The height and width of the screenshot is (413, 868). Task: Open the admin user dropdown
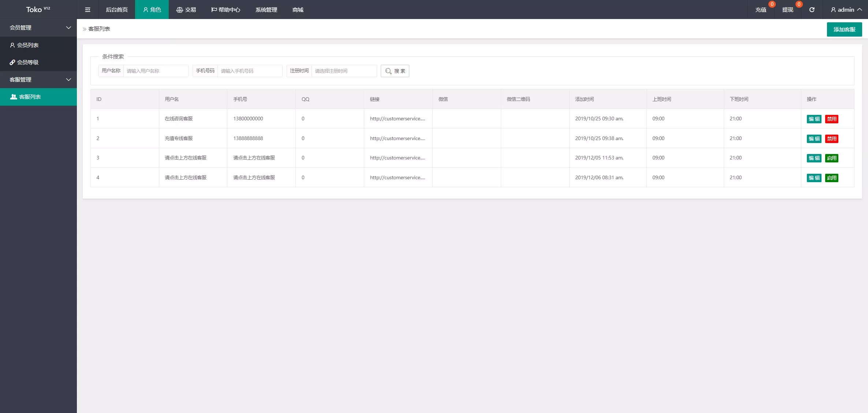(846, 10)
